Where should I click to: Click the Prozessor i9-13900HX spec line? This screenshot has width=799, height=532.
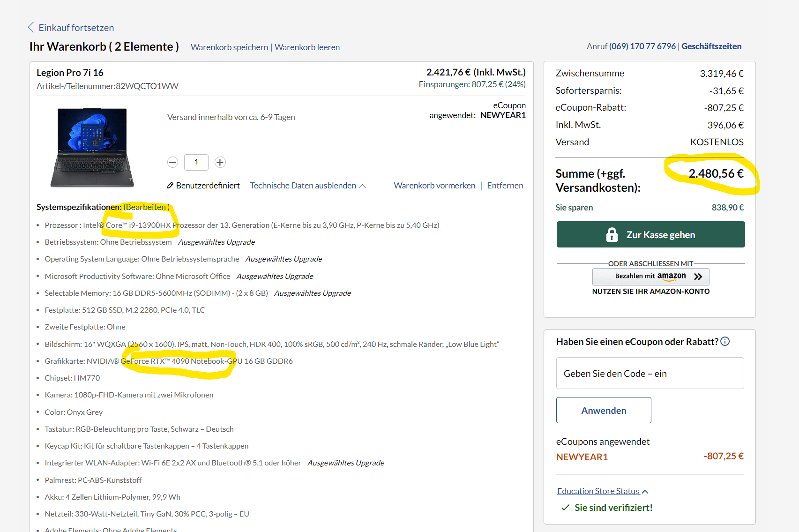(242, 225)
